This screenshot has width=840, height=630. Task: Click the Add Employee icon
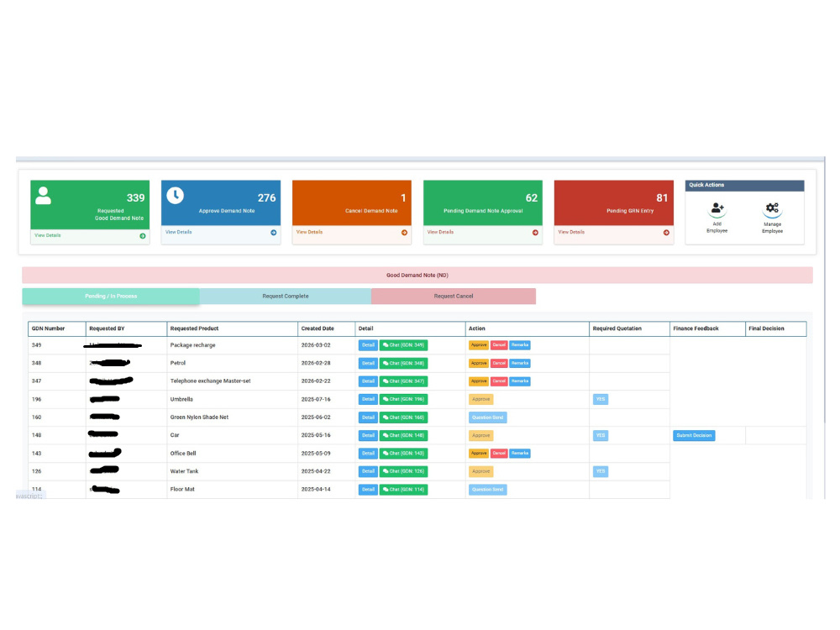pyautogui.click(x=717, y=208)
